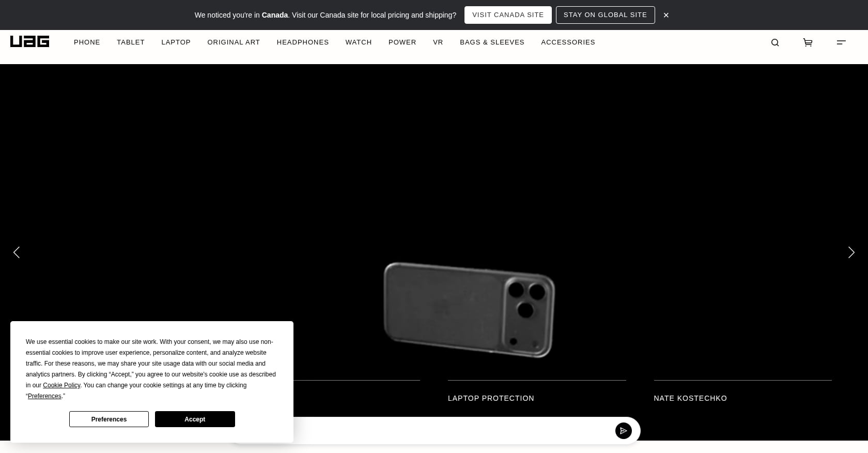Click the UAG logo

(x=29, y=41)
